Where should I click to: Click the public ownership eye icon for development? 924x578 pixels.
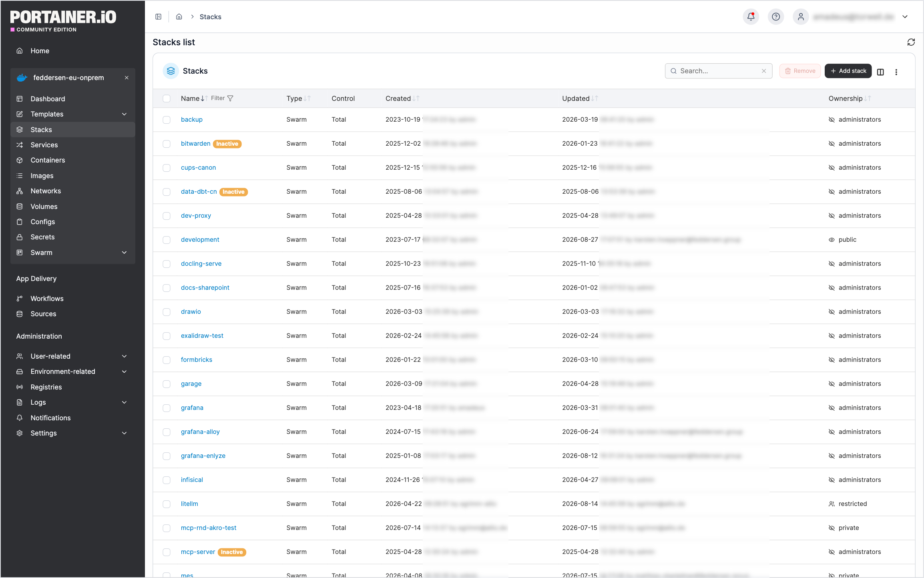pos(832,240)
